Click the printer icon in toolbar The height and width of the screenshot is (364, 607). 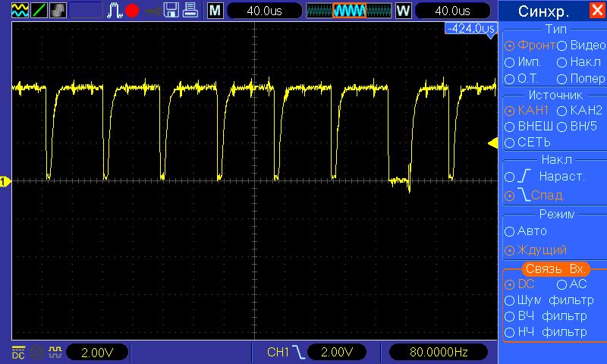tap(192, 11)
